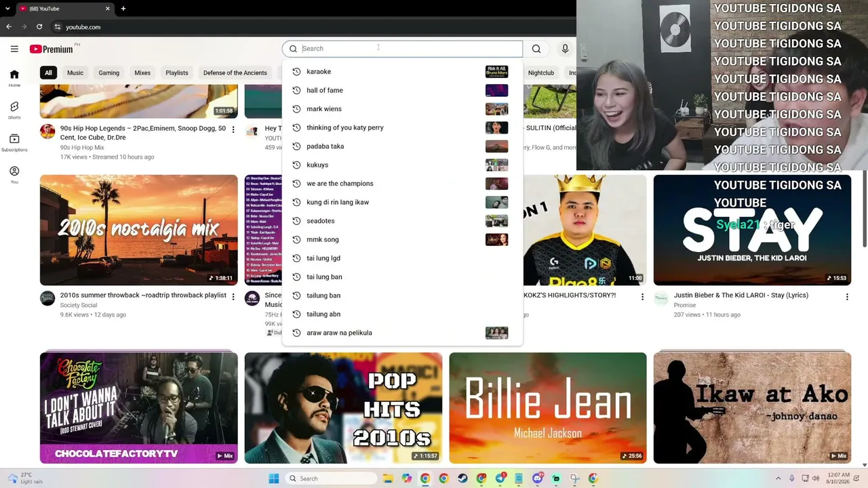This screenshot has width=868, height=488.
Task: Choose the karaoke search suggestion
Action: (x=402, y=72)
